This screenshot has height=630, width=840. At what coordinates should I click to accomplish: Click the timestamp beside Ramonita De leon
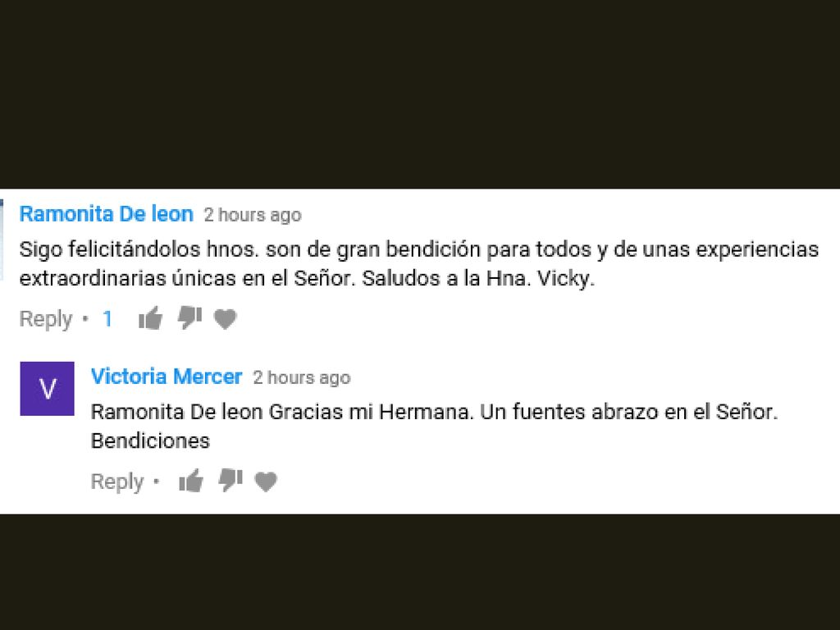(x=253, y=215)
